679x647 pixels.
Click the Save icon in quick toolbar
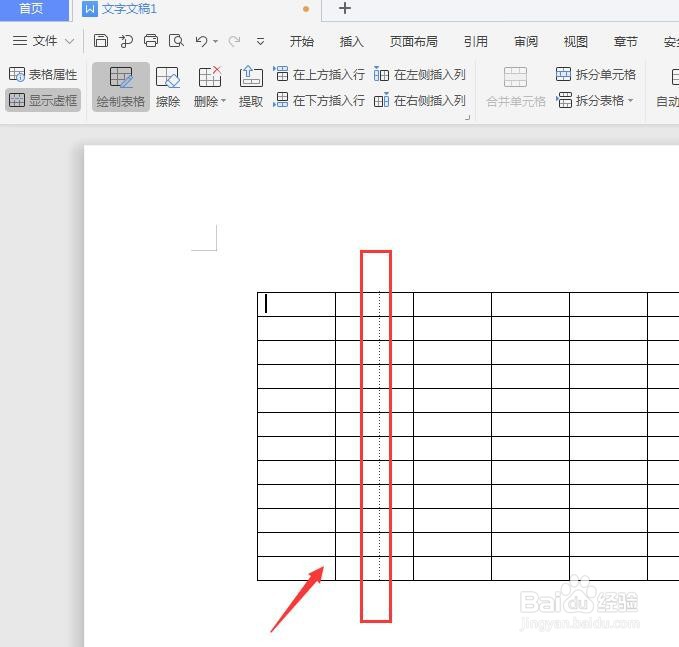point(101,41)
